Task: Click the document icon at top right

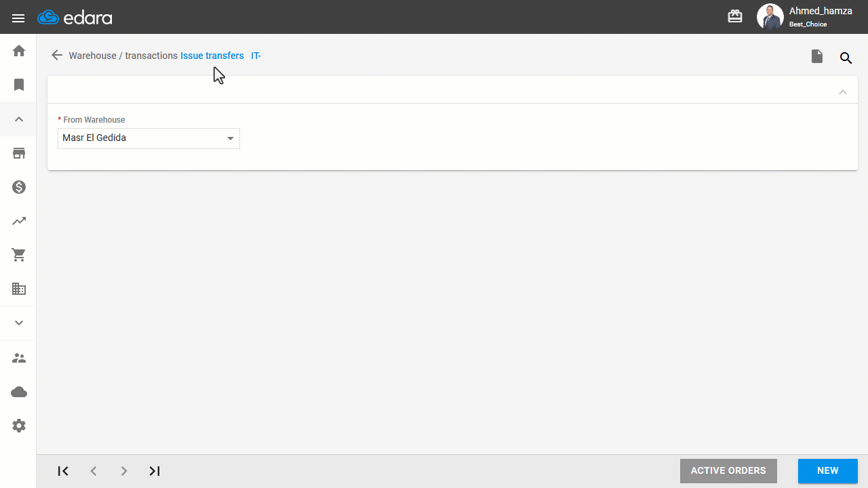Action: point(817,56)
